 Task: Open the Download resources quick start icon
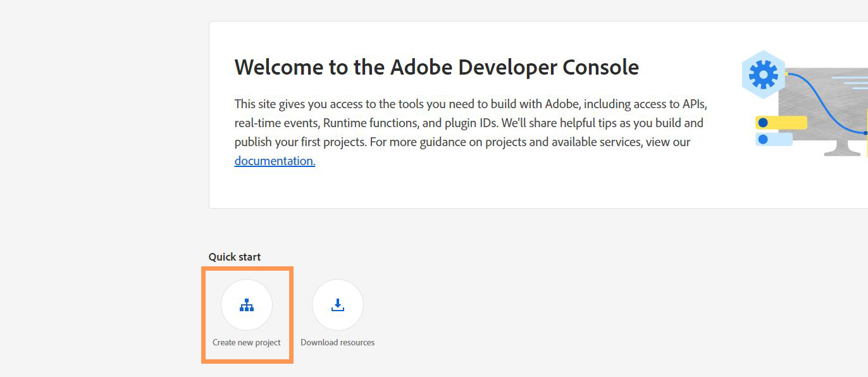pyautogui.click(x=338, y=305)
